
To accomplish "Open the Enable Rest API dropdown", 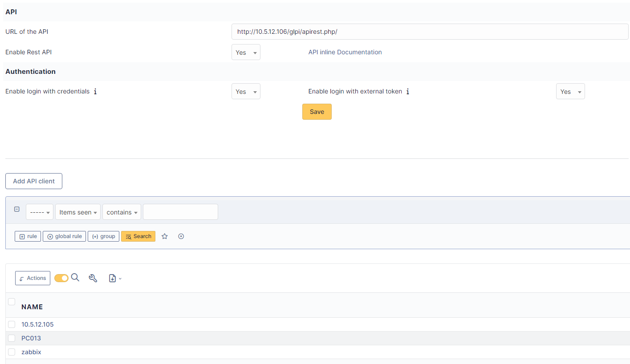I will click(246, 53).
